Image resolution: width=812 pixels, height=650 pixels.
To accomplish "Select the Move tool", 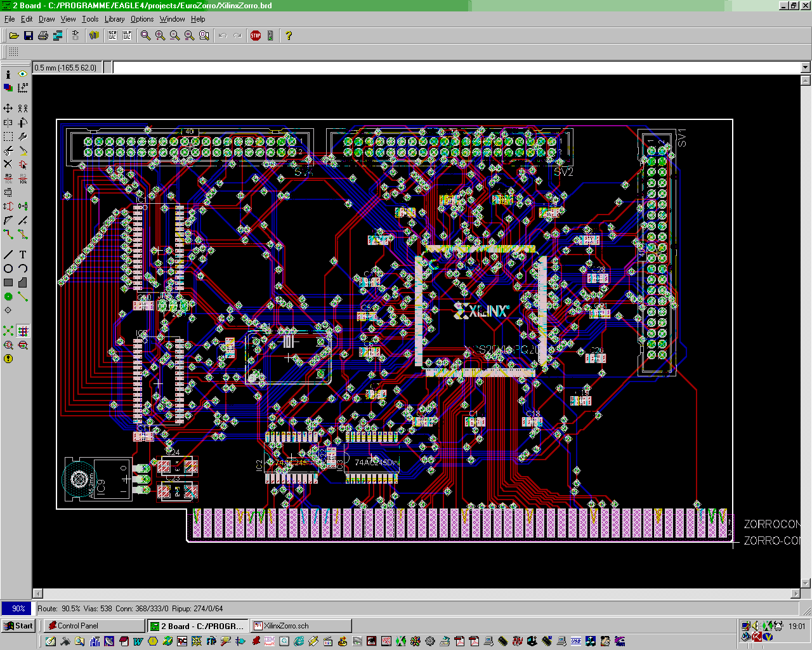I will pos(8,109).
